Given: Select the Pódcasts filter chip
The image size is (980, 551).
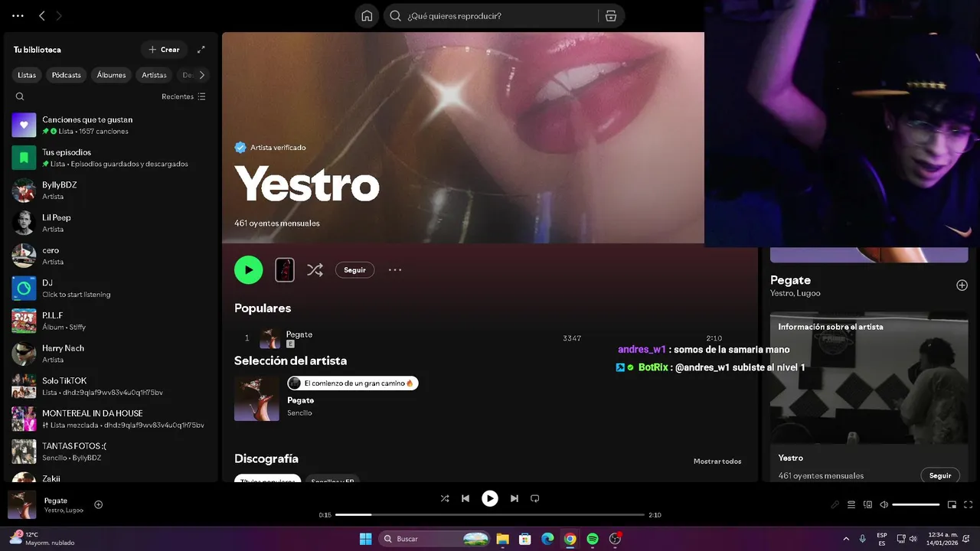Looking at the screenshot, I should [67, 75].
